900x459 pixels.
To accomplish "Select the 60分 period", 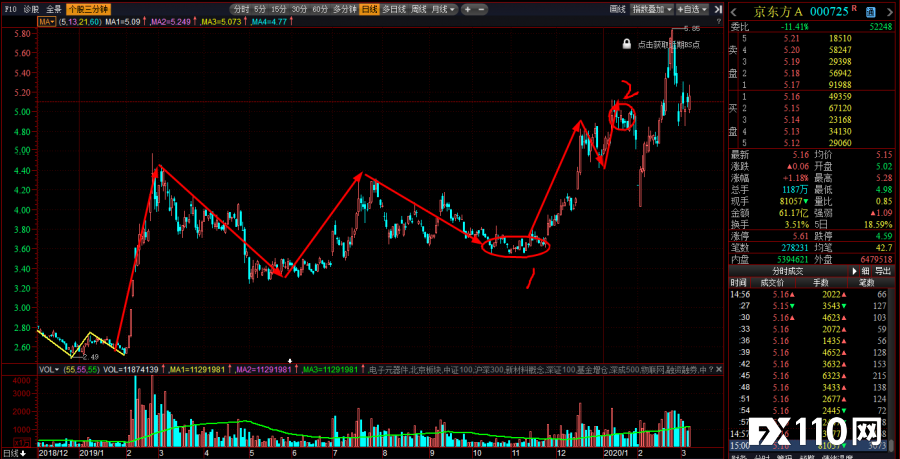I will click(x=320, y=9).
